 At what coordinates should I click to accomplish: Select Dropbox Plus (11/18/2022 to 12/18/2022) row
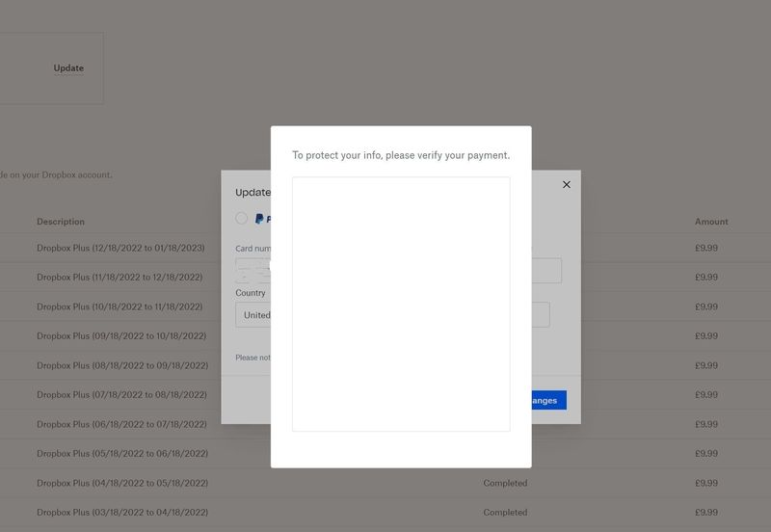(x=120, y=278)
